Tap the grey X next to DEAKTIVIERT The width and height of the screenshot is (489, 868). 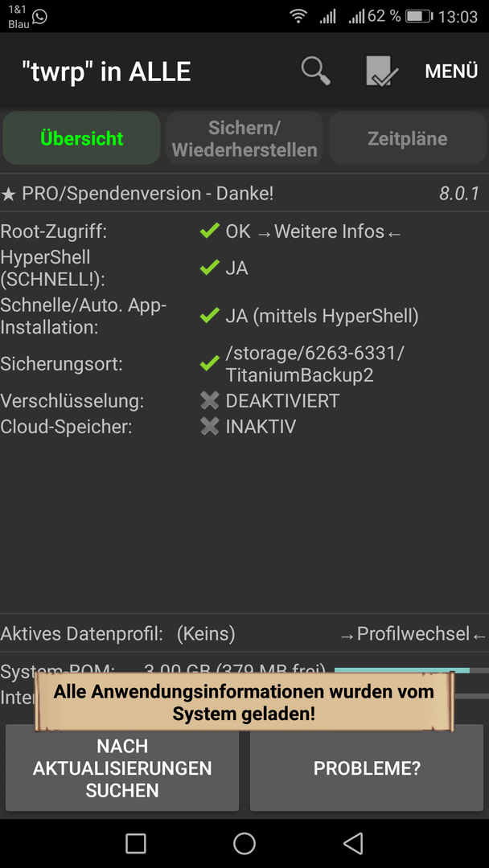(210, 400)
